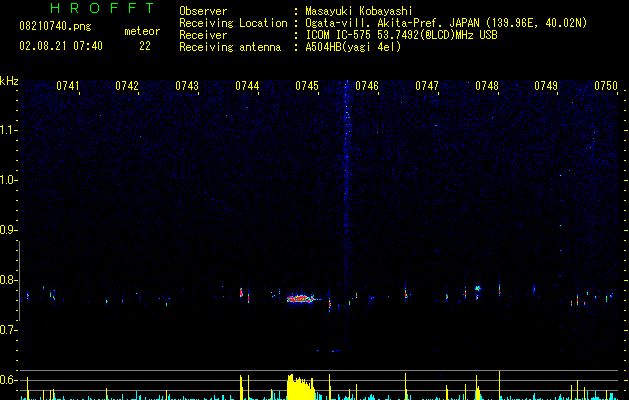Click the meteor label
The height and width of the screenshot is (400, 629).
(142, 31)
